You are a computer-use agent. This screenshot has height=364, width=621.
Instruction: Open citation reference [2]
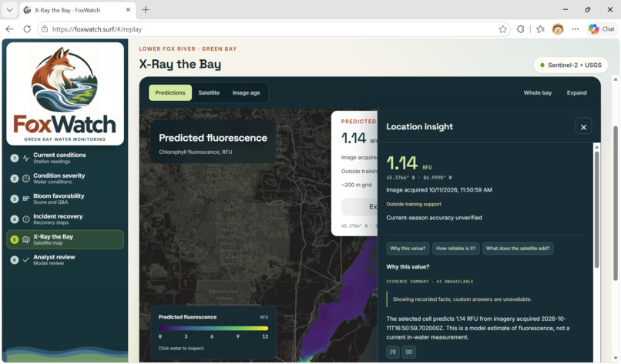click(409, 352)
